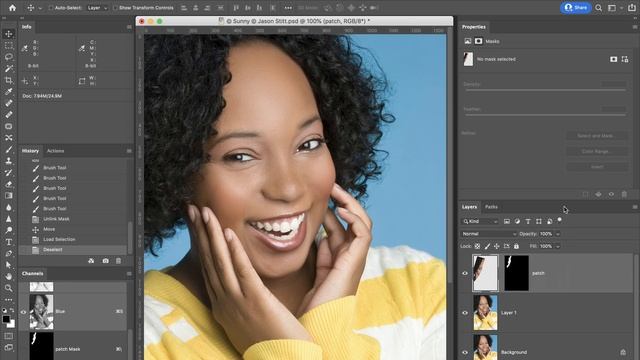Add a pixel mask in Properties
Image resolution: width=640 pixels, height=360 pixels.
(613, 59)
